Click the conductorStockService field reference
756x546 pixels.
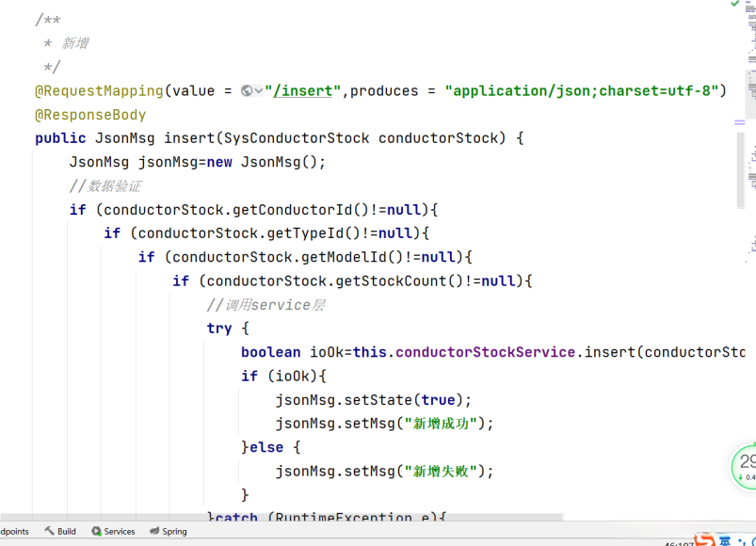485,352
